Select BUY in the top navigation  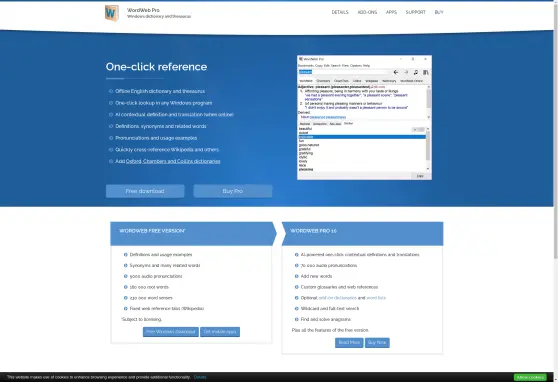click(x=439, y=12)
